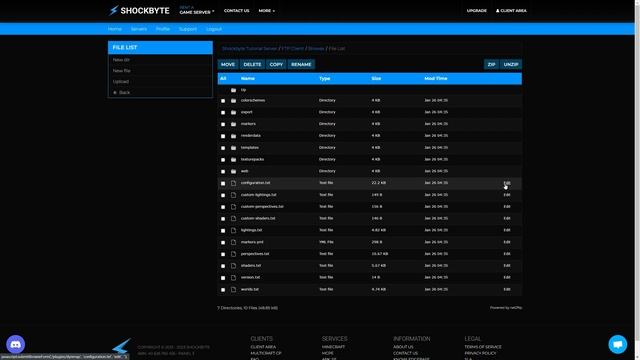Click the RENAME button

301,64
